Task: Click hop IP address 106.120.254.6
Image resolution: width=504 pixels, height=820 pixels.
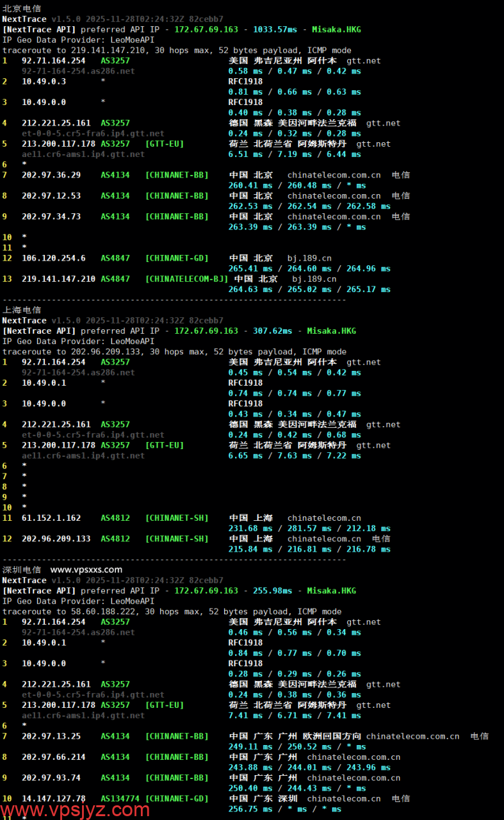Action: click(x=54, y=258)
